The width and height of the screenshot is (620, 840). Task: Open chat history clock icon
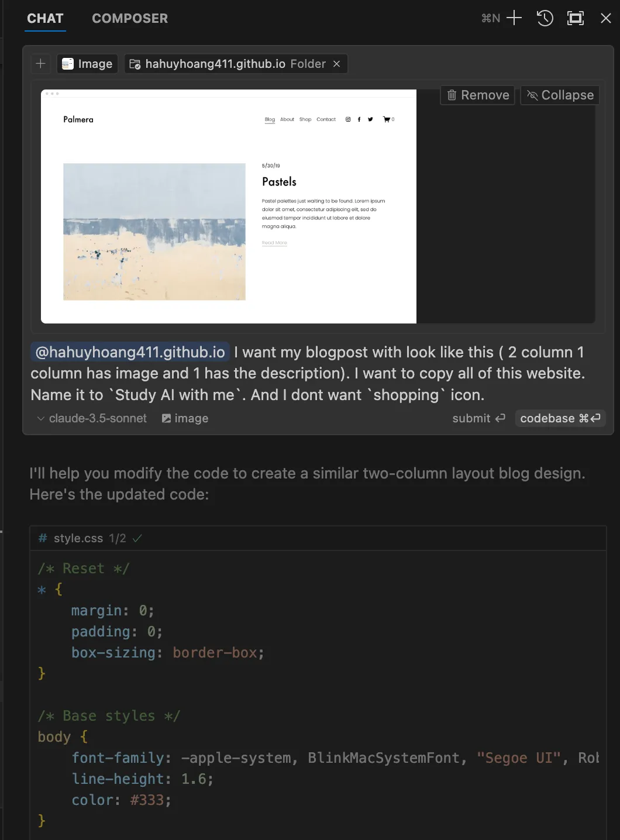[x=545, y=18]
